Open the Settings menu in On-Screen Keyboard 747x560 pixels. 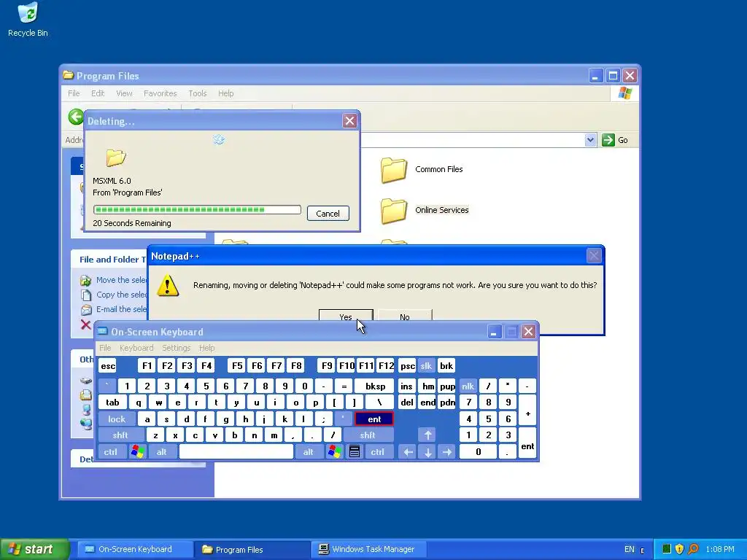176,348
